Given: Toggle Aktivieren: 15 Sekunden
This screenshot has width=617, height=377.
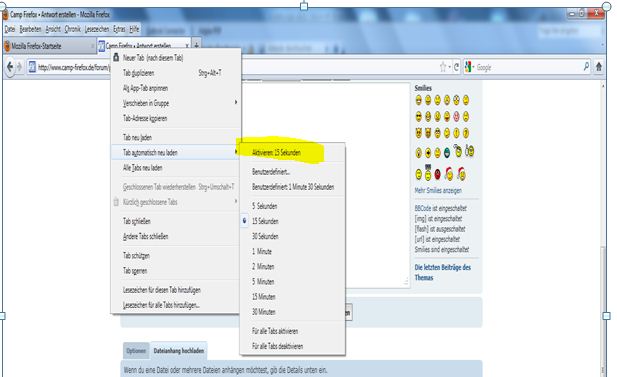Looking at the screenshot, I should (292, 153).
